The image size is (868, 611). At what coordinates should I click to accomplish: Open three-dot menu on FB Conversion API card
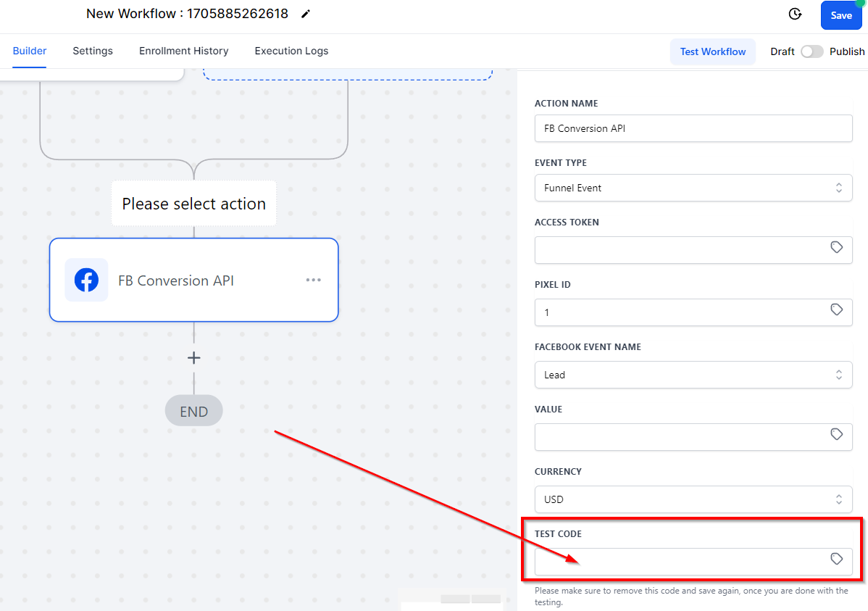click(x=313, y=280)
